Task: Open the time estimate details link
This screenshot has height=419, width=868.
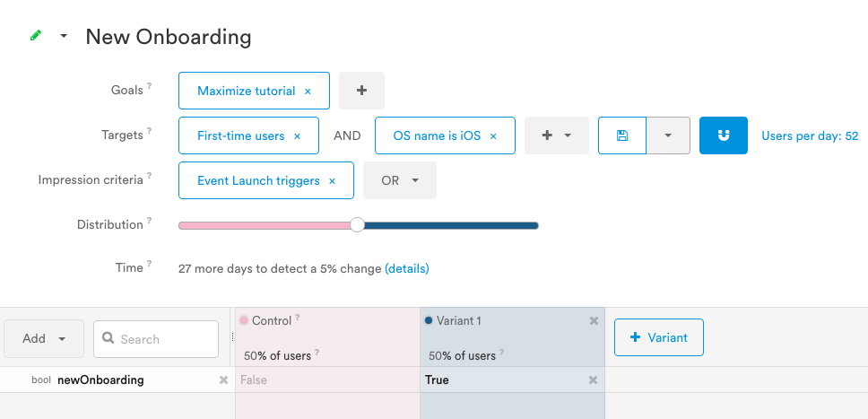Action: [407, 268]
